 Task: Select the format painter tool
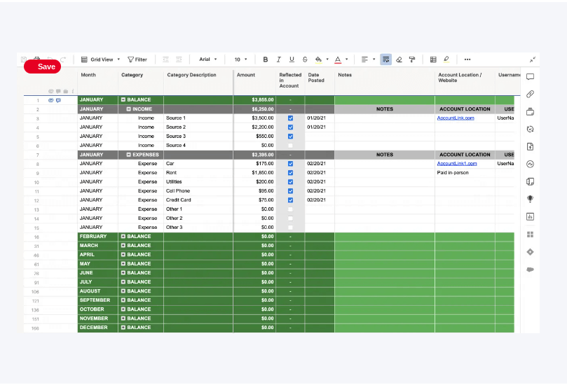[x=412, y=59]
